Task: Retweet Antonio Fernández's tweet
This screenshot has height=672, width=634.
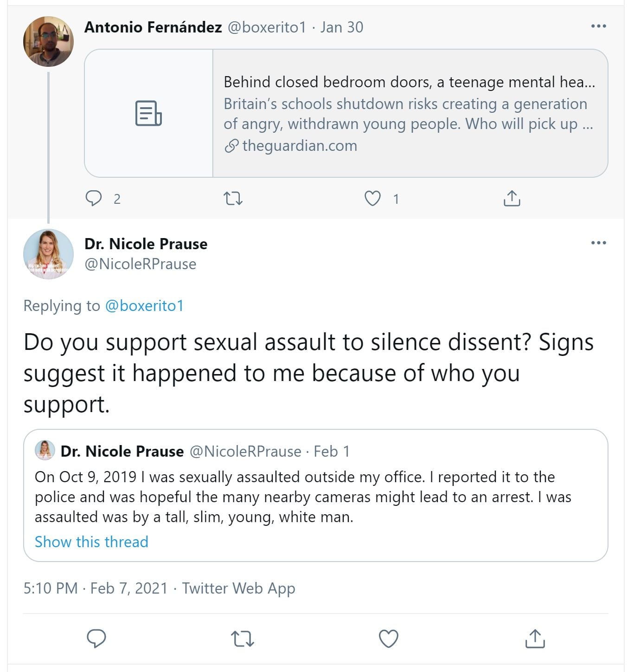Action: (x=233, y=199)
